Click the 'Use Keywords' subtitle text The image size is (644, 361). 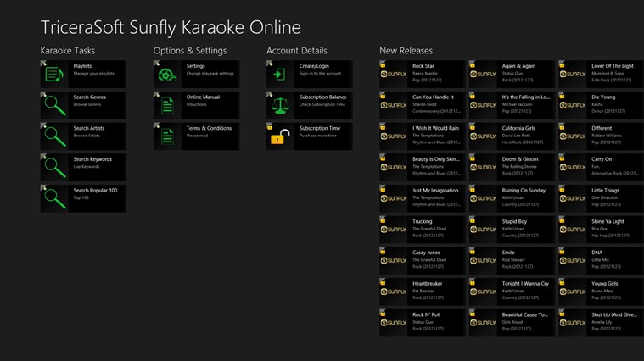coord(87,167)
